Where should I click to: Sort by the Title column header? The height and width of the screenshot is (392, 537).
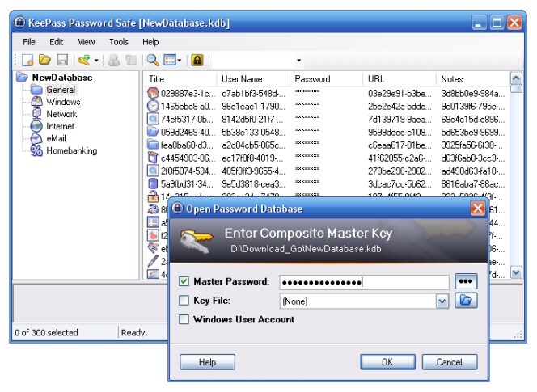(x=180, y=79)
